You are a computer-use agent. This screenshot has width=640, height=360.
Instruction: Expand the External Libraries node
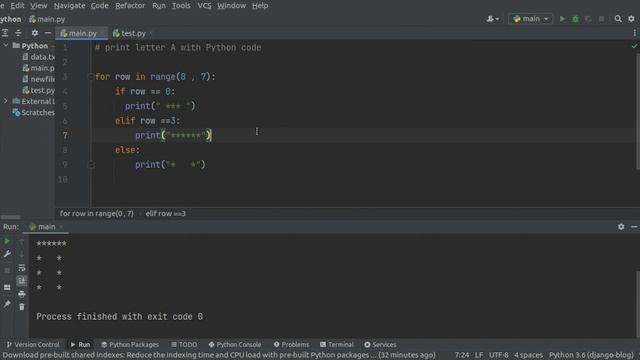tap(5, 101)
